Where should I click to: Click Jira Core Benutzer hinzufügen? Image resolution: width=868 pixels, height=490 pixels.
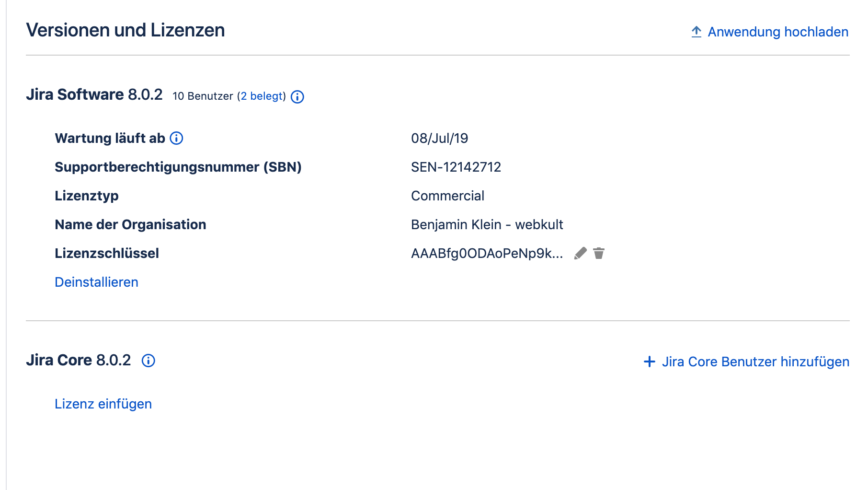tap(755, 362)
